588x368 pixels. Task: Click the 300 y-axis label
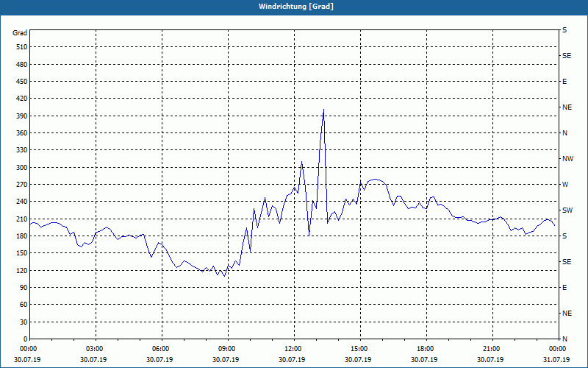click(22, 168)
